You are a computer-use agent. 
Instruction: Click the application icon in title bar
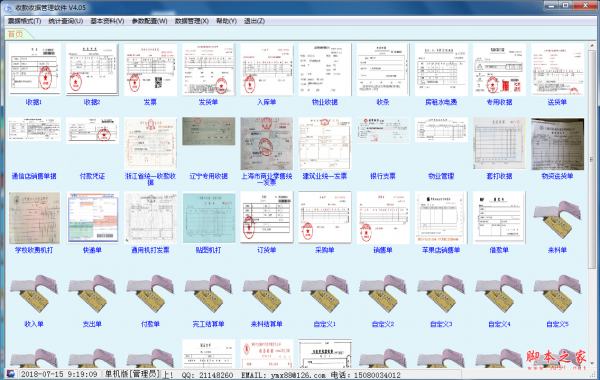[x=8, y=7]
